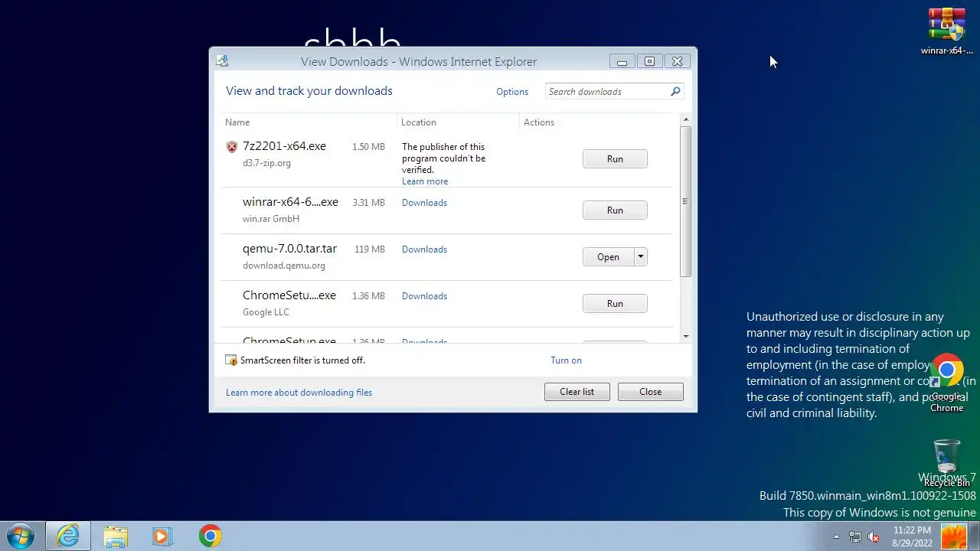Screen dimensions: 980x551
Task: Turn on the SmartScreen filter
Action: point(566,360)
